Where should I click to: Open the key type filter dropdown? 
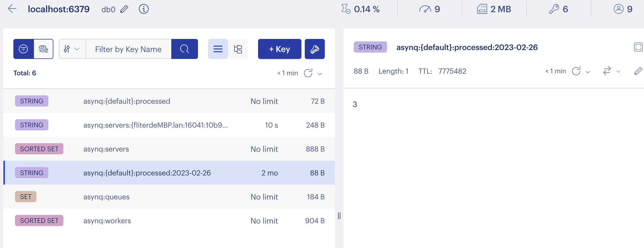tap(72, 49)
